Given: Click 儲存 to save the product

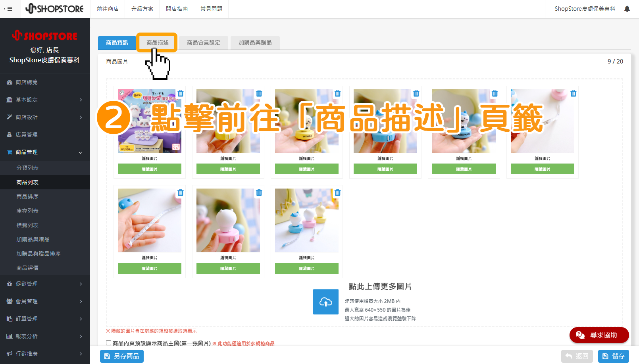Looking at the screenshot, I should click(614, 356).
